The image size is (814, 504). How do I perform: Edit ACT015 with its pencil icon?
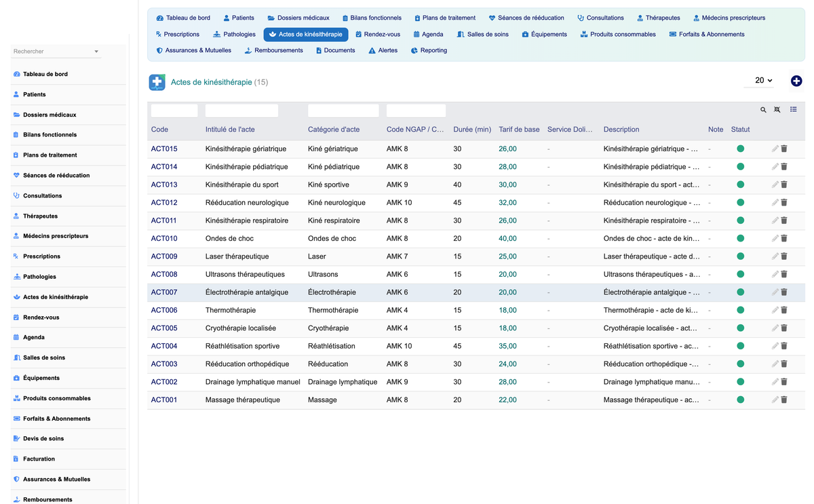775,149
